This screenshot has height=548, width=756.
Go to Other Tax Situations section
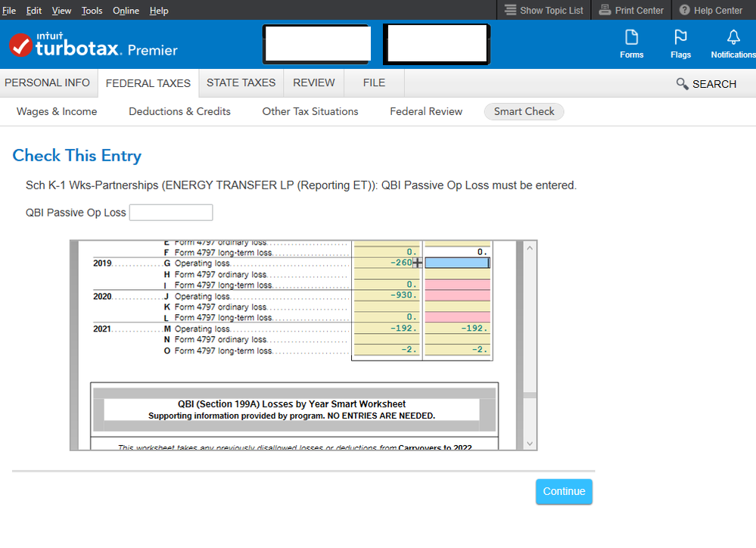(x=310, y=111)
